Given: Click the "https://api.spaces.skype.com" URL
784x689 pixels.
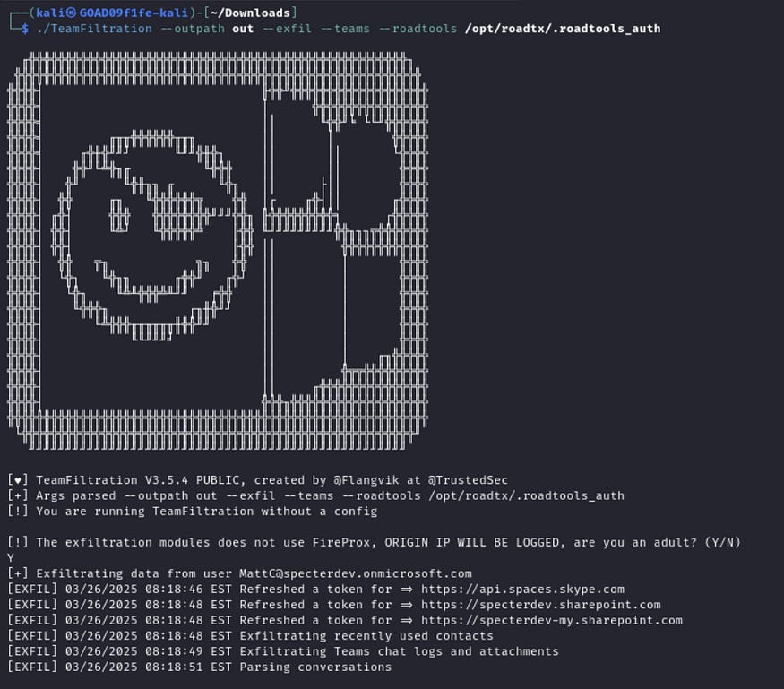Looking at the screenshot, I should (x=522, y=589).
